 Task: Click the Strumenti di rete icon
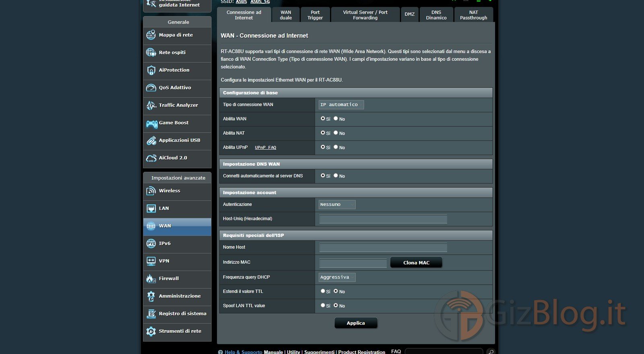[x=151, y=331]
